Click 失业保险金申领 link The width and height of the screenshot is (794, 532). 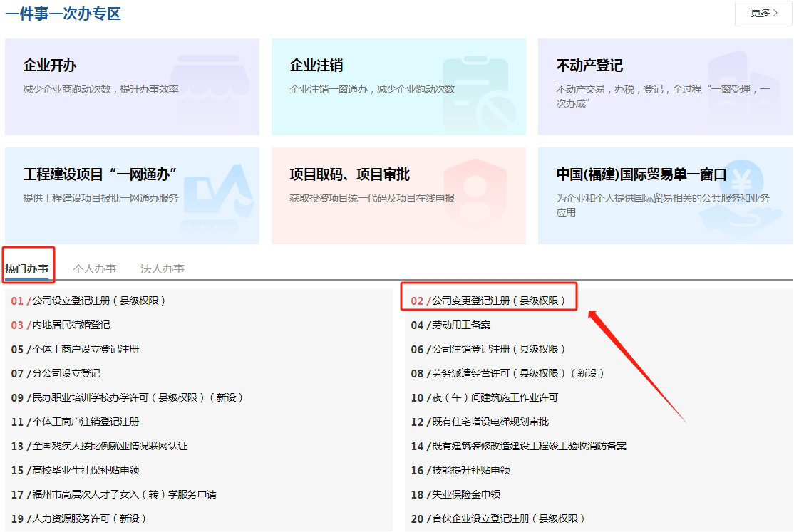pyautogui.click(x=466, y=494)
